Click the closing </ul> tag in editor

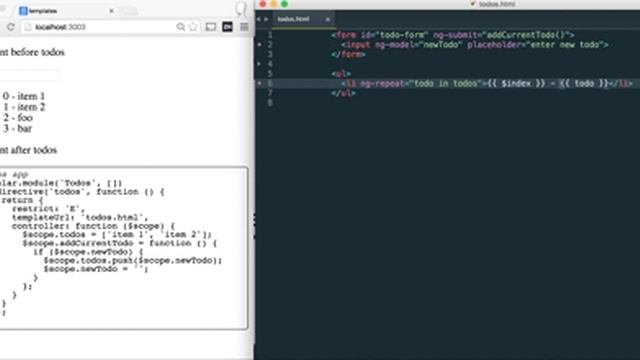point(343,93)
